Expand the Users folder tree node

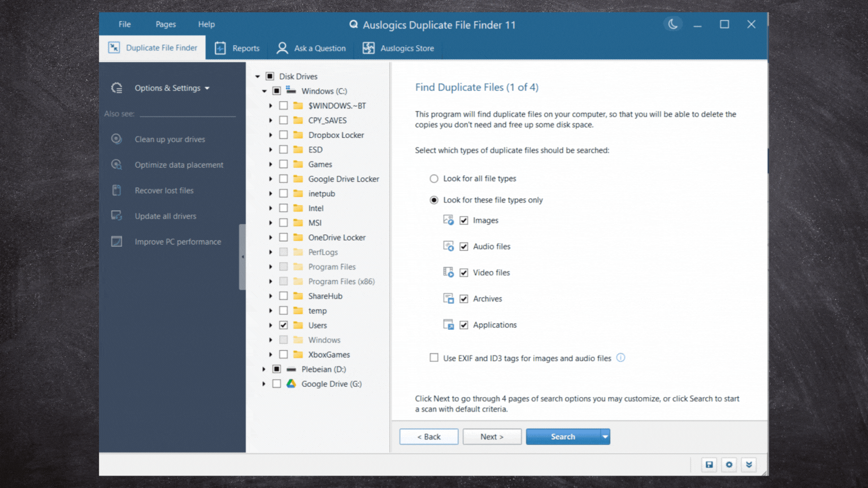coord(271,325)
